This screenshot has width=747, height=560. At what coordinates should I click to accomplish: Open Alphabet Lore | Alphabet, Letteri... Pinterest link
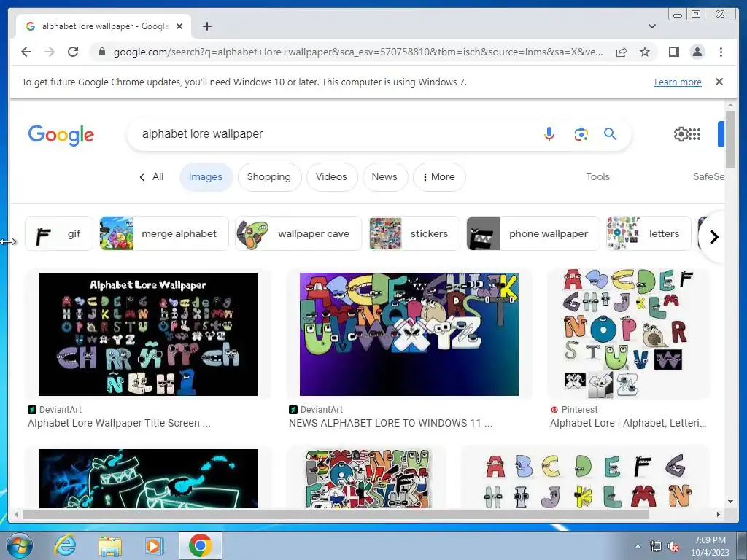(628, 423)
